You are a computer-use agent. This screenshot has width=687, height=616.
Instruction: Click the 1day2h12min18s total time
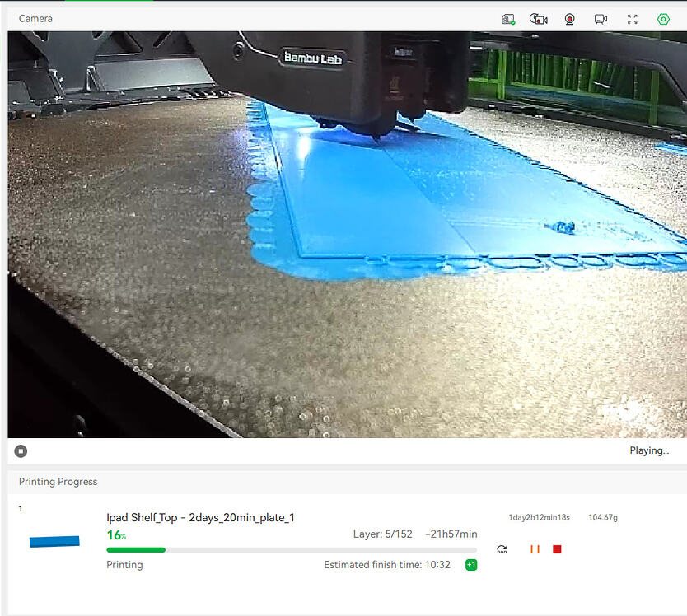click(x=540, y=517)
